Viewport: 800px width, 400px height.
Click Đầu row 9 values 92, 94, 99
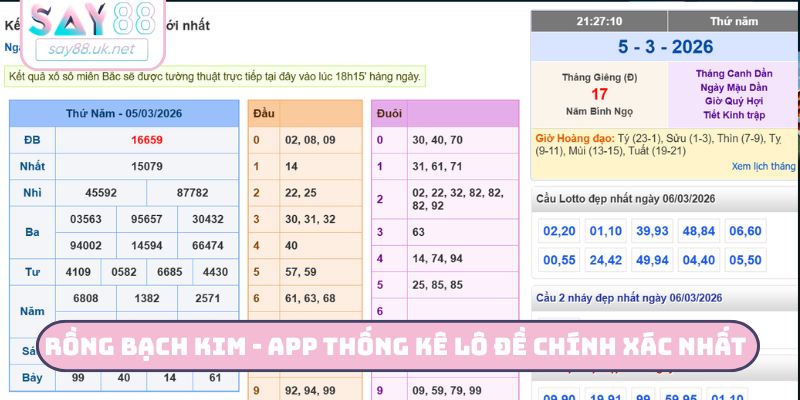(x=310, y=391)
